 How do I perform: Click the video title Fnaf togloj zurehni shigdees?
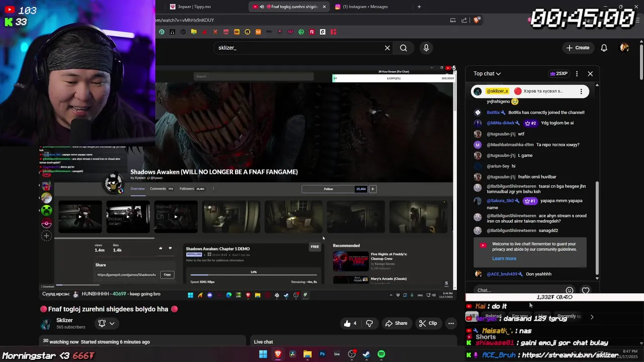108,309
